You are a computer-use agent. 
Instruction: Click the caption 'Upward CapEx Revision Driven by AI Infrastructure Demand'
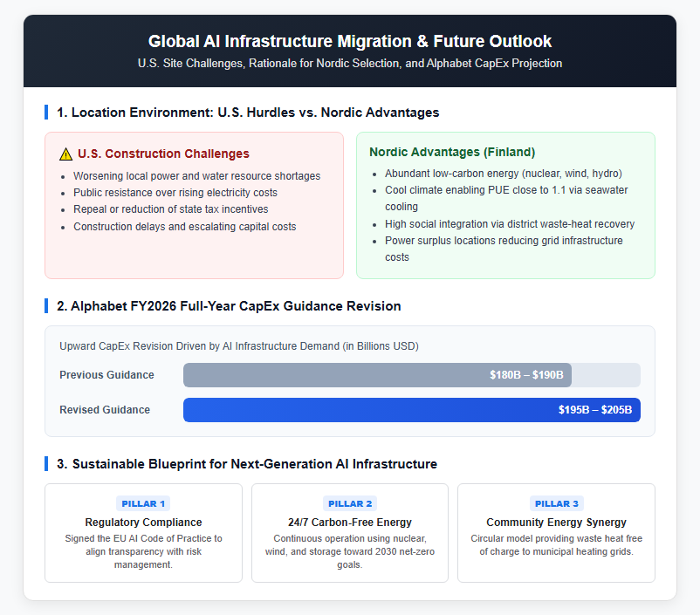(x=239, y=346)
